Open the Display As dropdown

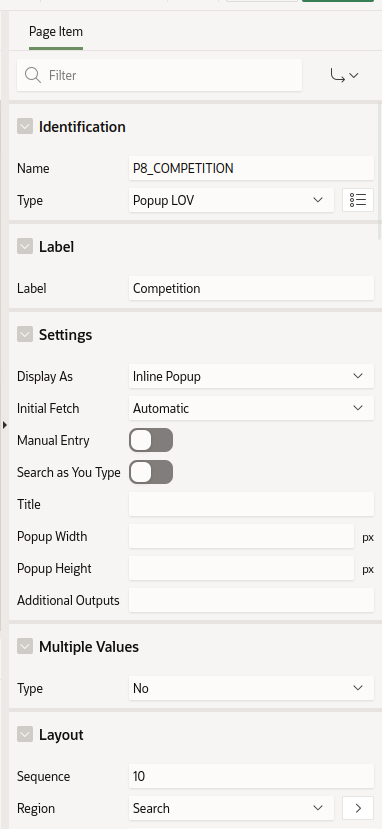[251, 376]
